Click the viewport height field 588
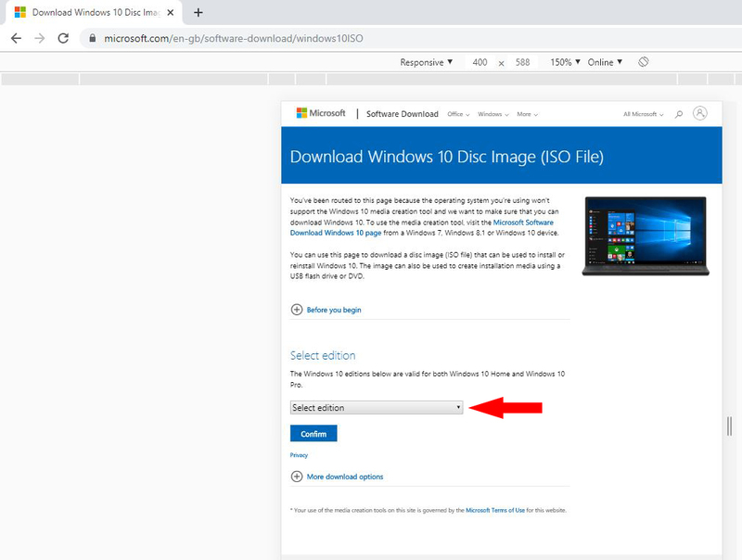The height and width of the screenshot is (560, 742). tap(522, 62)
